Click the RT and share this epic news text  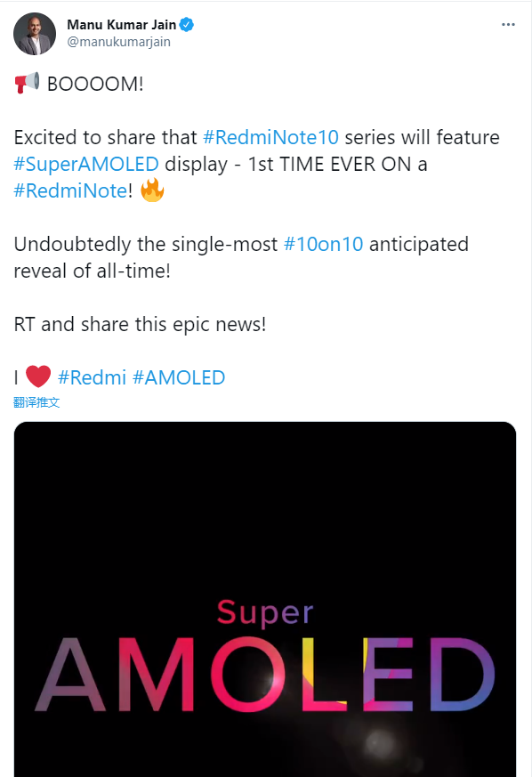pos(141,325)
